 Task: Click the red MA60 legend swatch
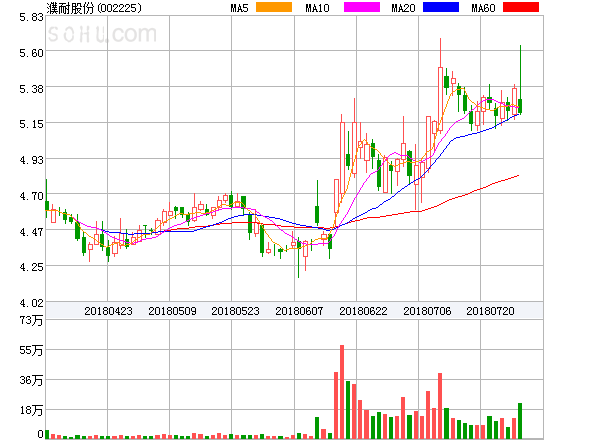(x=521, y=7)
